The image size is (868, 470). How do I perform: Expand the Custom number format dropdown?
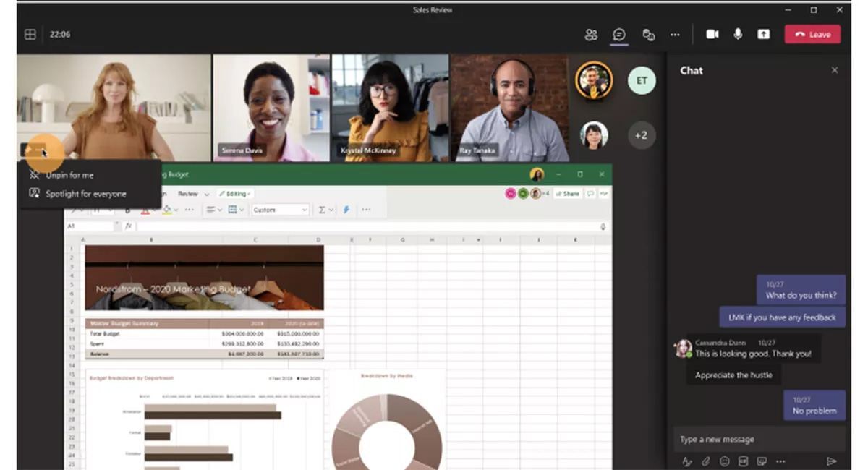click(304, 210)
